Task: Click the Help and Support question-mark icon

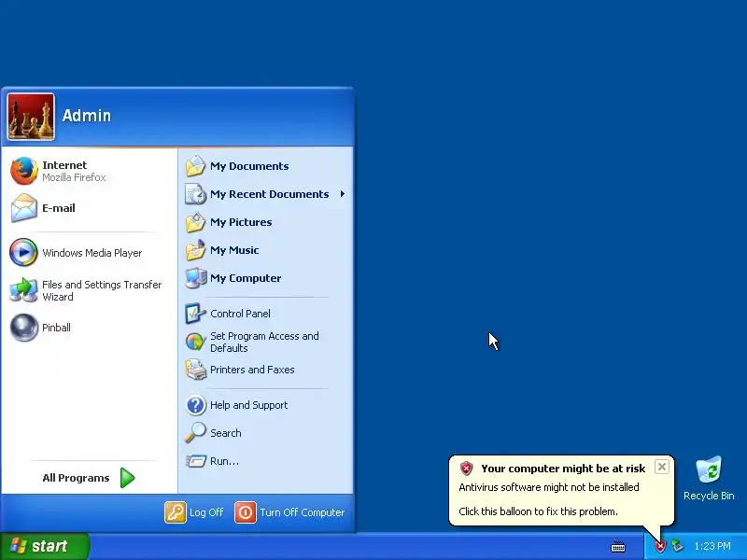Action: 195,405
